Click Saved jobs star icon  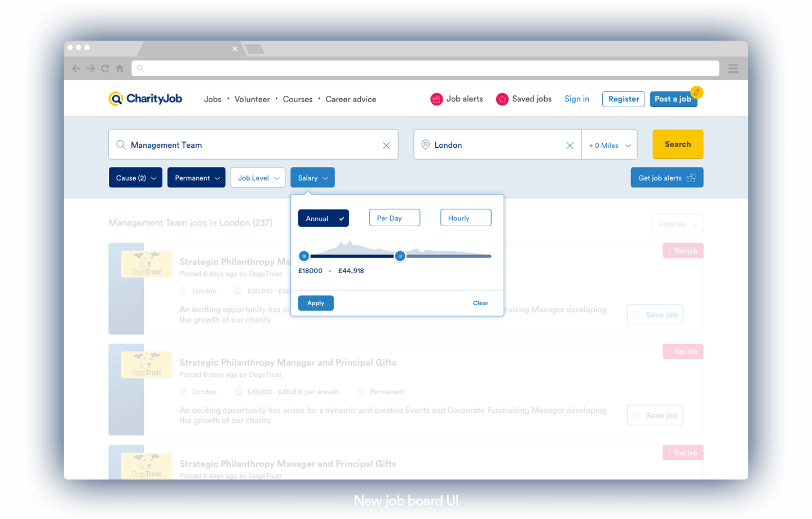point(502,99)
